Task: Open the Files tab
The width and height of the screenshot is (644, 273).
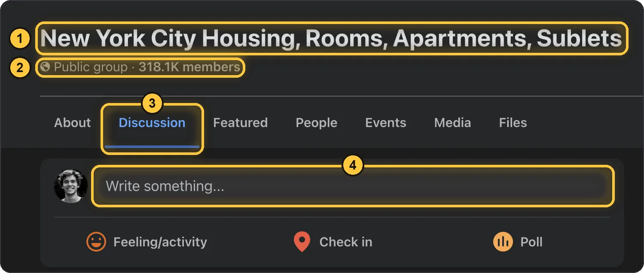Action: click(513, 123)
